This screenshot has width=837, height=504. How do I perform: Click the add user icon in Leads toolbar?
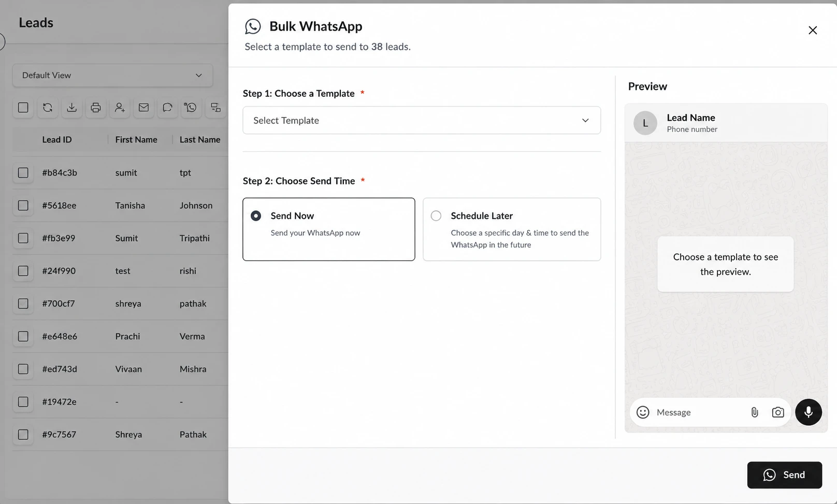(x=120, y=107)
